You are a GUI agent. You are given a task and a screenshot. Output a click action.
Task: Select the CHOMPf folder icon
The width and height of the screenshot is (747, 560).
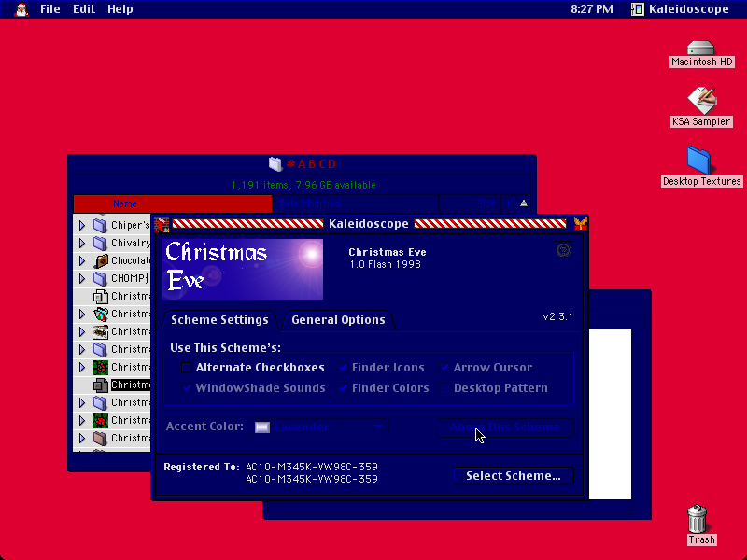click(100, 278)
